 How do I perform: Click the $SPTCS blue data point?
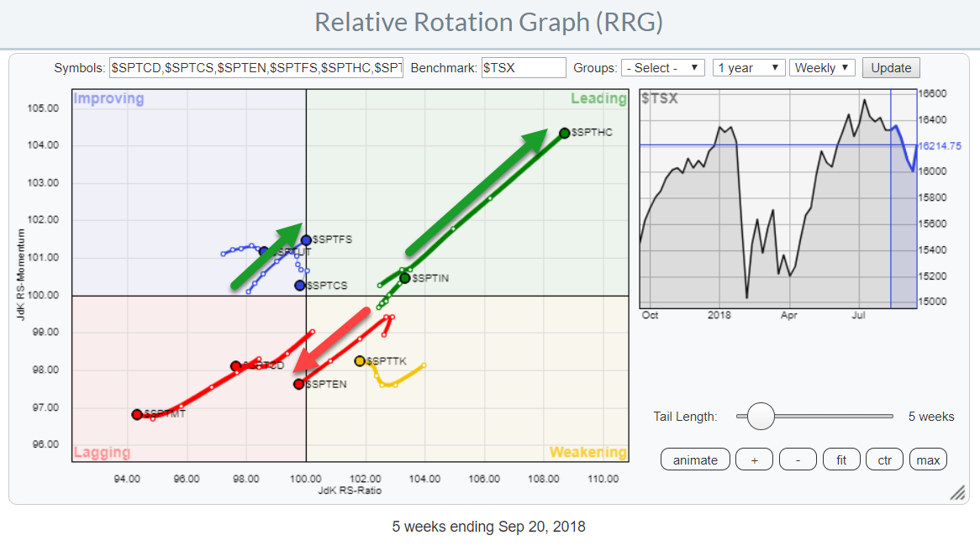tap(300, 286)
